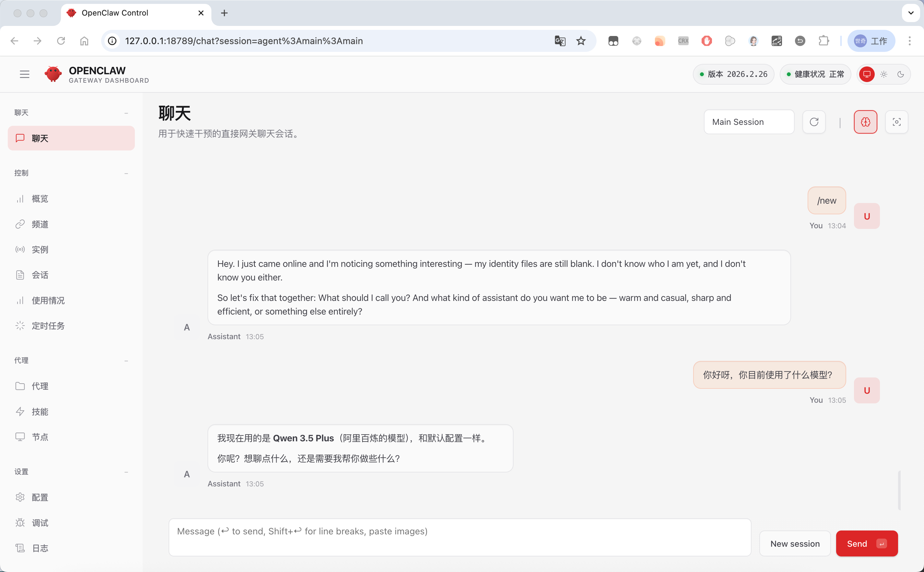The height and width of the screenshot is (572, 924).
Task: Open the sidebar hamburger menu
Action: pos(24,74)
